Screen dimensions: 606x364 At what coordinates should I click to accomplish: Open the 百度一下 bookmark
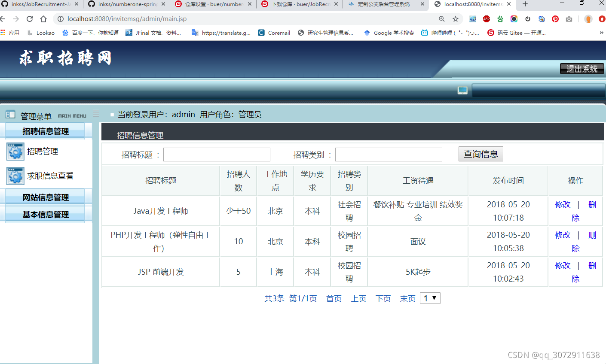point(90,33)
